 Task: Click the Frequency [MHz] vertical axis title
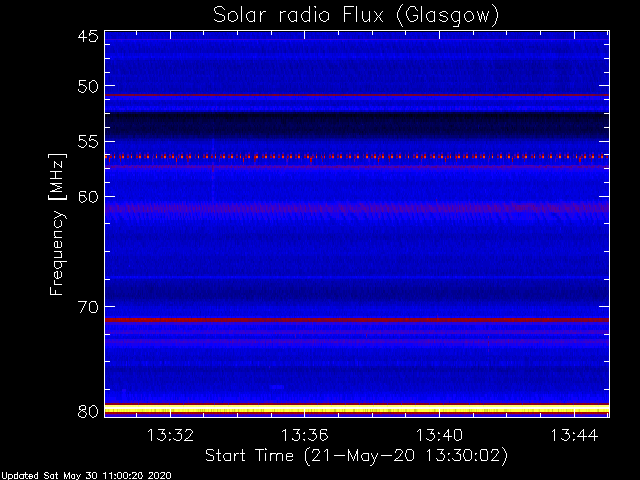(57, 224)
